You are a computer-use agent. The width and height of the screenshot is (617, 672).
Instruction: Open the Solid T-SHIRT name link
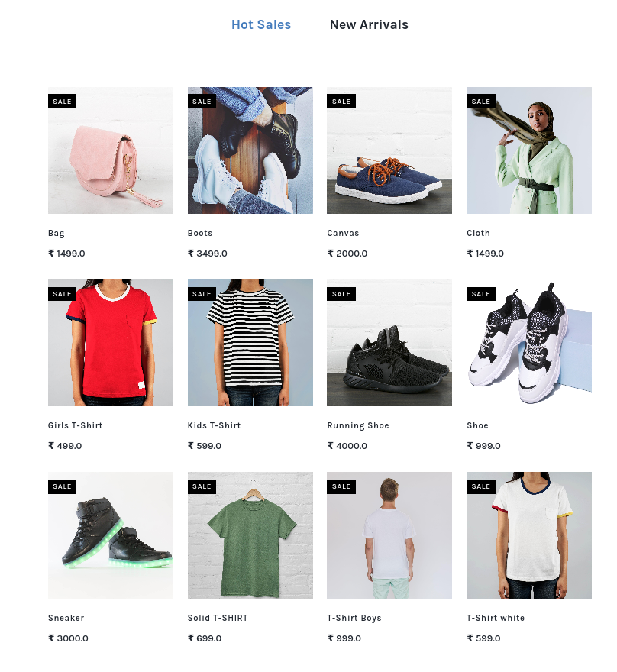[x=218, y=618]
